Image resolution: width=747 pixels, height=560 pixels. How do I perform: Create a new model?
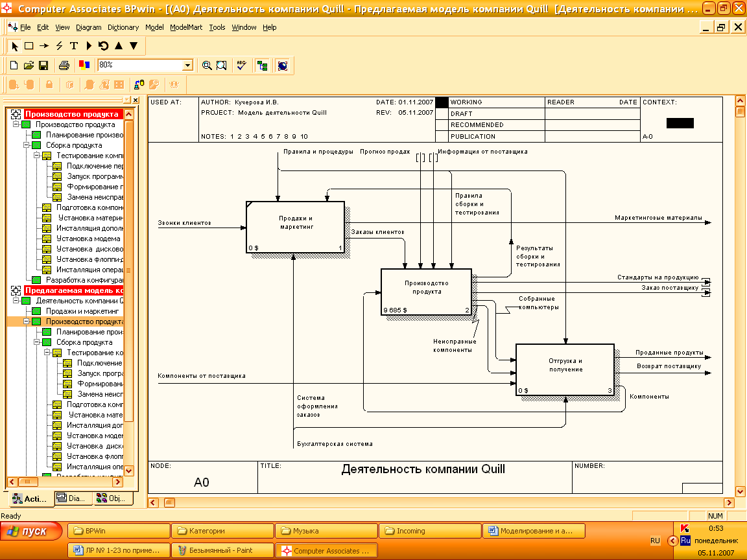(14, 65)
